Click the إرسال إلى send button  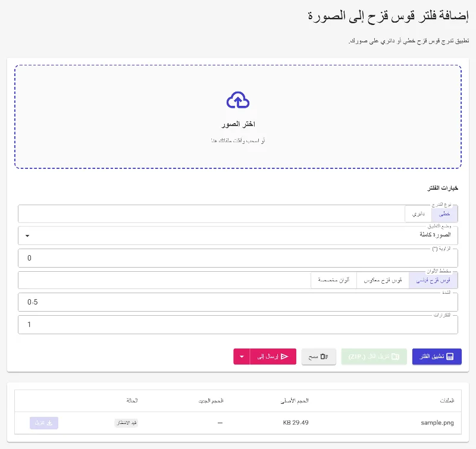(x=273, y=356)
